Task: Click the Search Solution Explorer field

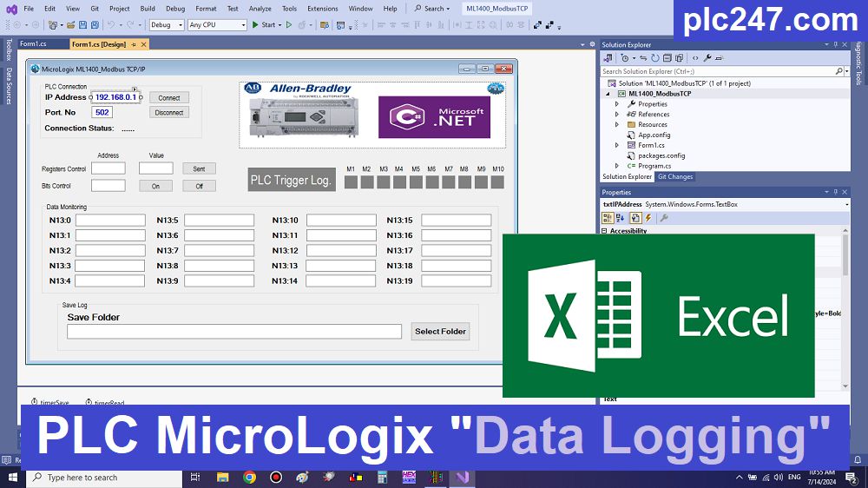Action: (x=718, y=71)
